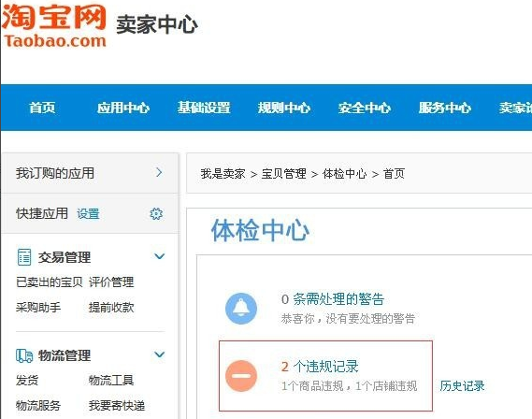This screenshot has width=532, height=419.
Task: Open 已卖出的宝贝
Action: (x=50, y=282)
